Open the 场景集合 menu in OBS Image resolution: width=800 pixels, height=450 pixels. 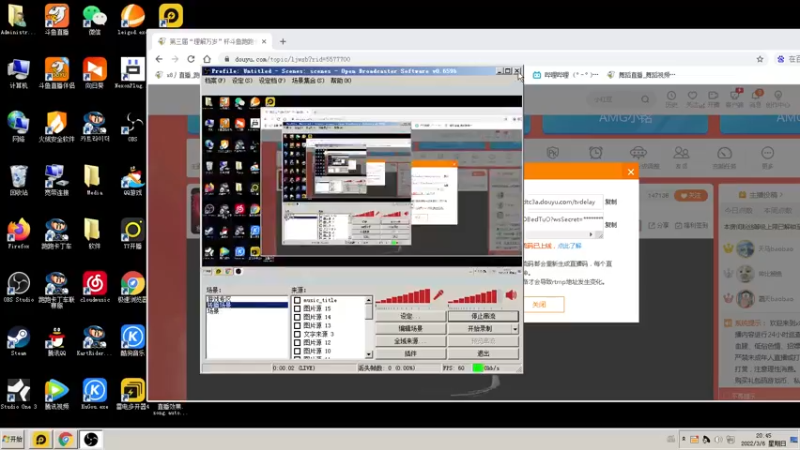coord(308,81)
